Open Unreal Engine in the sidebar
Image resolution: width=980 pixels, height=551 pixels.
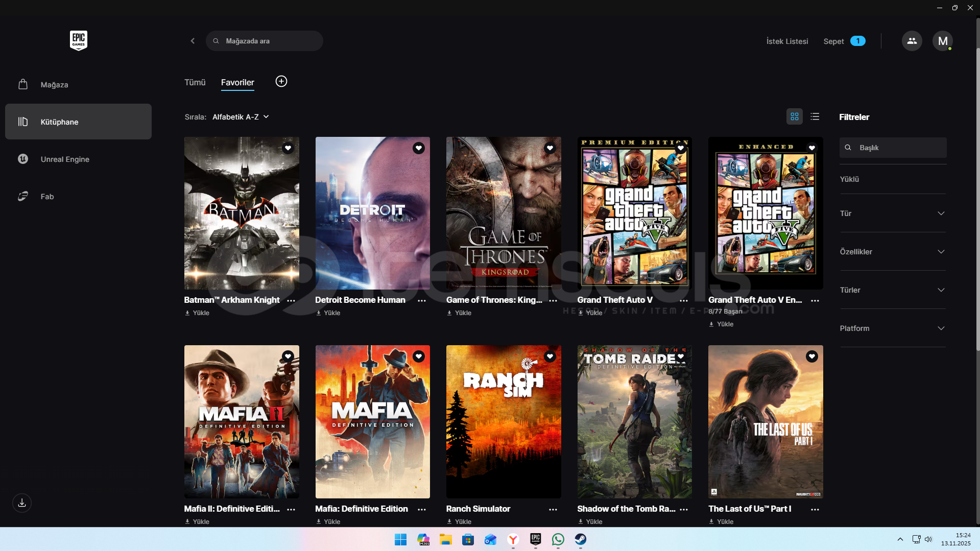65,159
